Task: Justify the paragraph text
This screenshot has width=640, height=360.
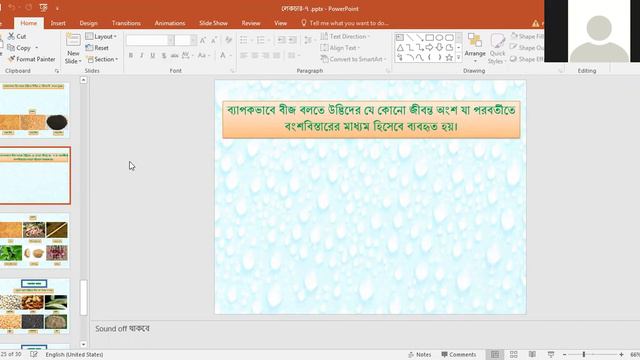Action: [277, 56]
